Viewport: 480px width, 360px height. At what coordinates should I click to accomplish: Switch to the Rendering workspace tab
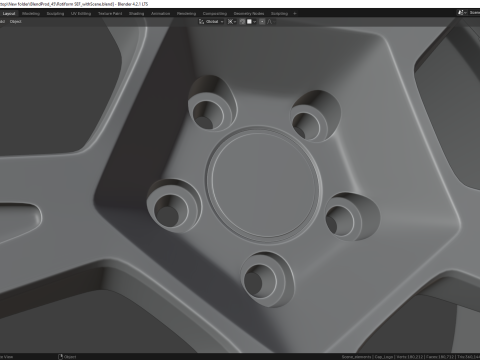pos(186,14)
